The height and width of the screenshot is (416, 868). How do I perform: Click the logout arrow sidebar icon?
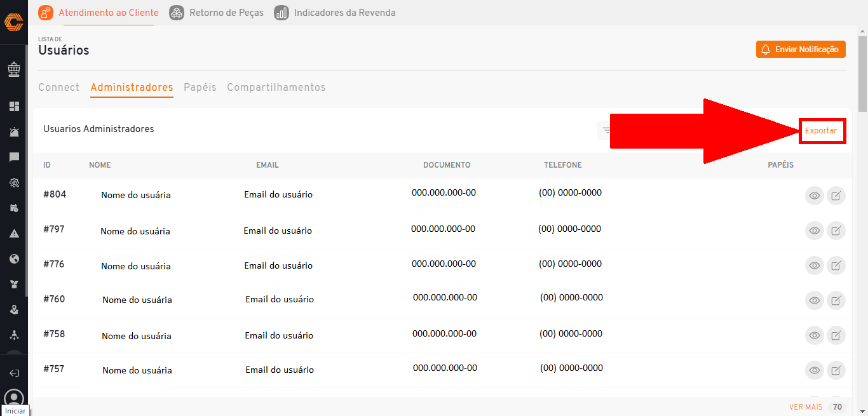point(14,373)
